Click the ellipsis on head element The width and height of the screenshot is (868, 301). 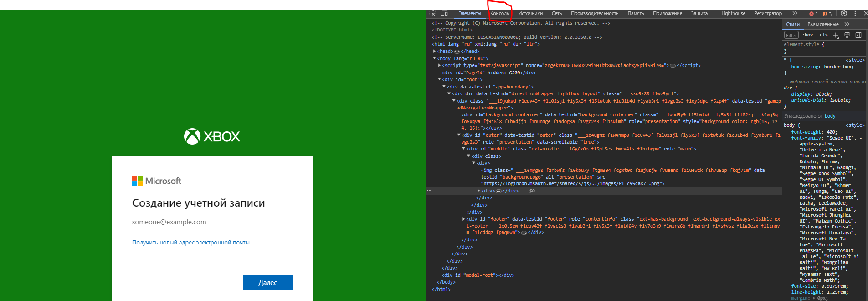coord(457,52)
